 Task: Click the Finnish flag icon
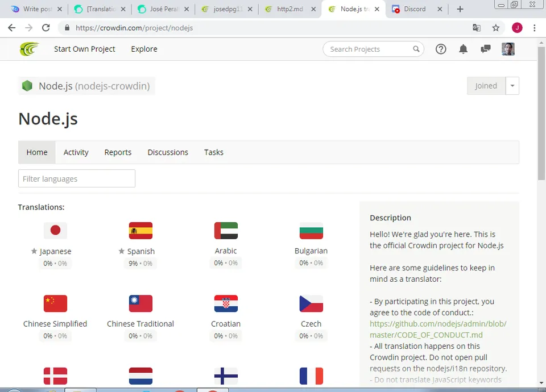coord(226,376)
